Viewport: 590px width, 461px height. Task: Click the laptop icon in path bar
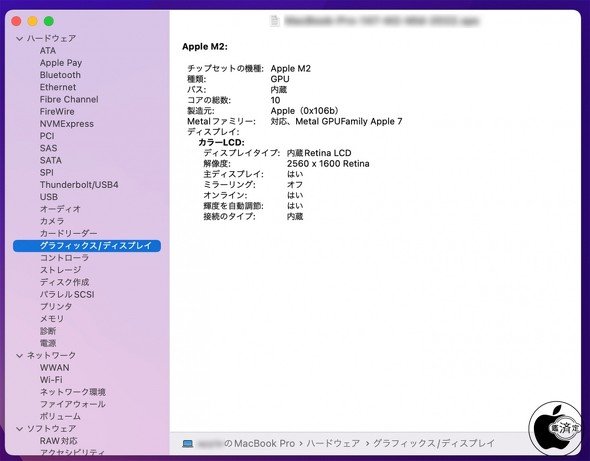tap(188, 444)
